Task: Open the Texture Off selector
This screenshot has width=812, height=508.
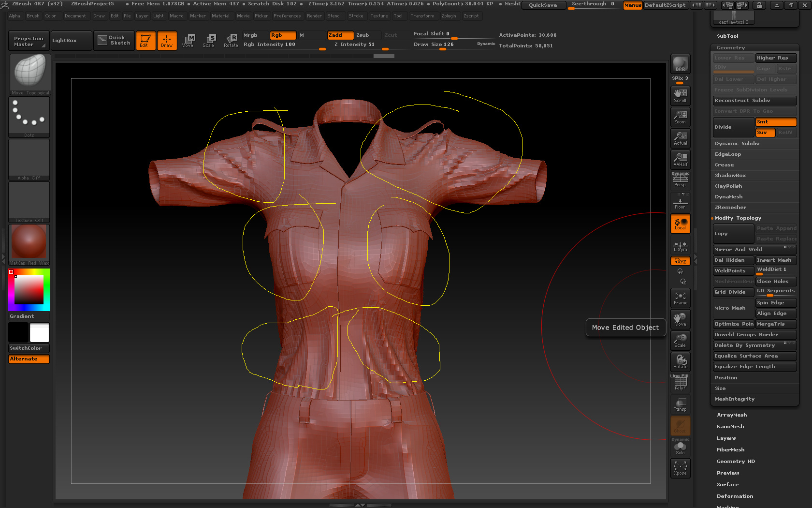Action: 29,202
